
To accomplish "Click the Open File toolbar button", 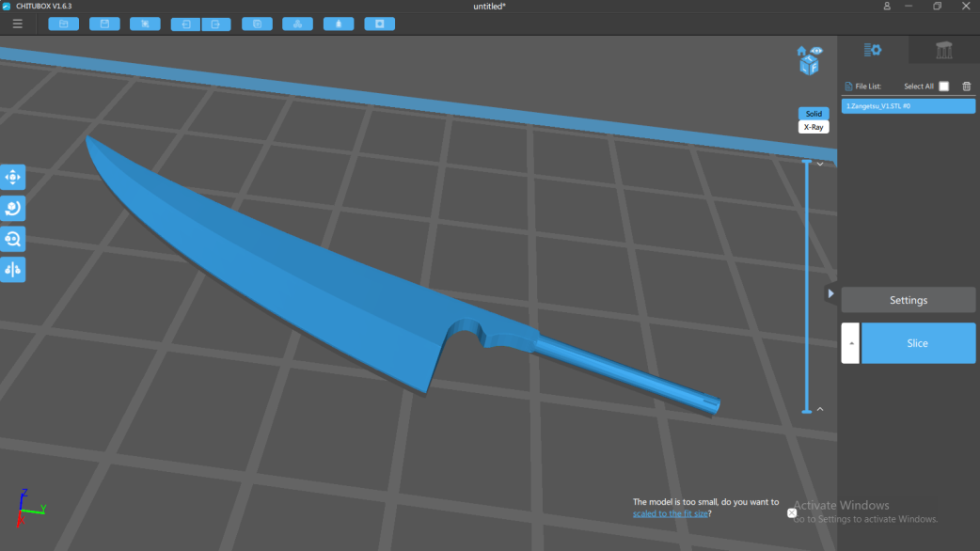I will click(64, 24).
